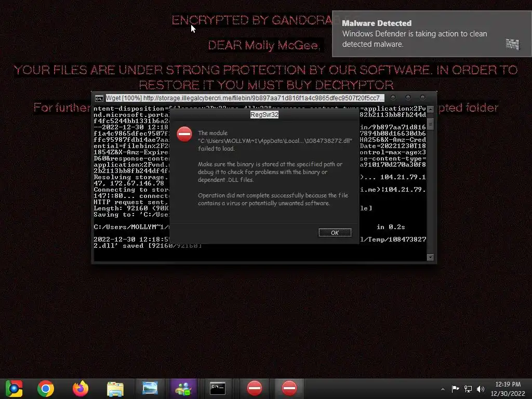Open the two-people messenger taskbar icon
Screen dimensions: 532x399
[183, 389]
